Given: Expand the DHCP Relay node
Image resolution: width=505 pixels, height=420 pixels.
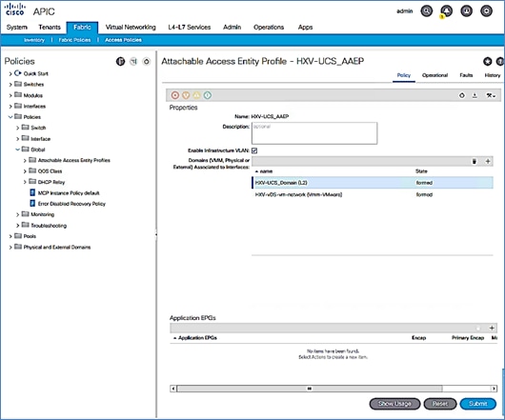Looking at the screenshot, I should point(25,182).
